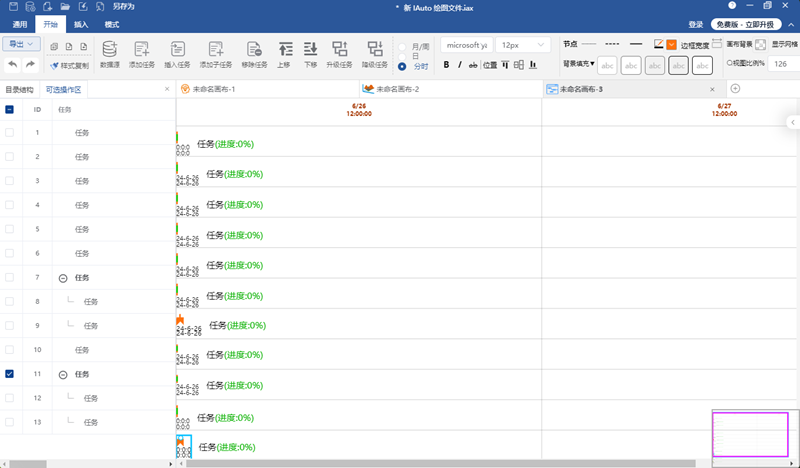Click the orange fill color swatch
Viewport: 800px width, 468px height.
[x=672, y=44]
